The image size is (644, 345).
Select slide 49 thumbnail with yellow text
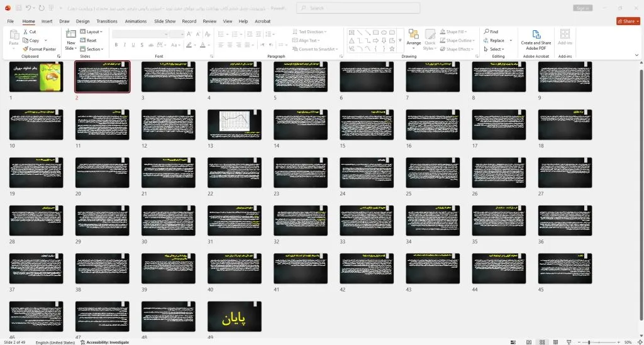click(235, 316)
